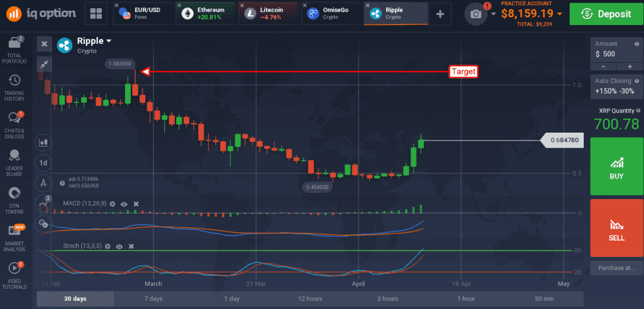Select the 1 hour time range
The image size is (644, 309).
click(x=466, y=299)
